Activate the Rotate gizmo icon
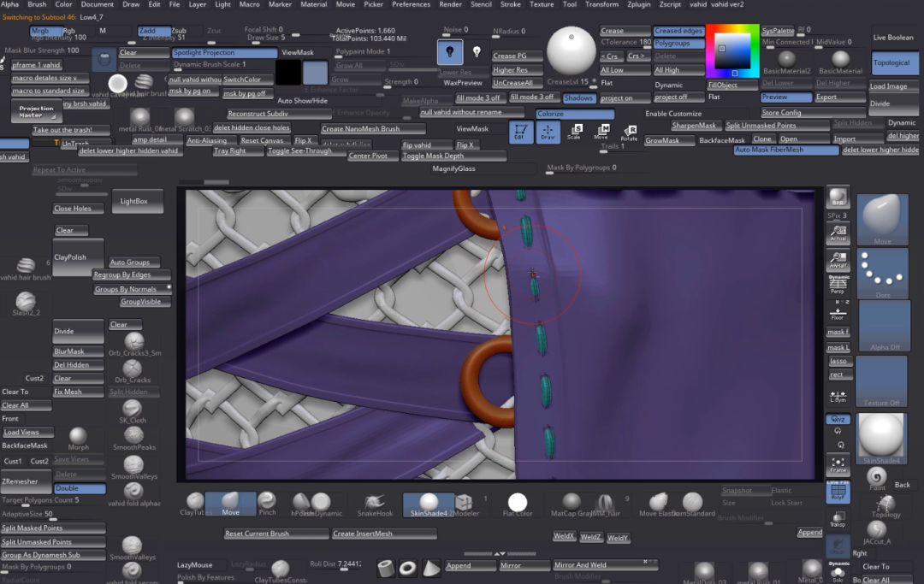The height and width of the screenshot is (584, 924). coord(629,133)
